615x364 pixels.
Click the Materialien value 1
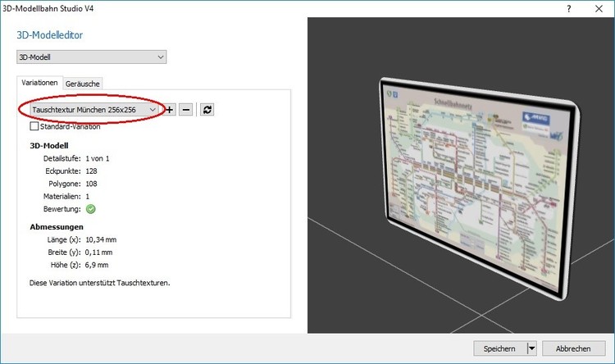tap(88, 196)
